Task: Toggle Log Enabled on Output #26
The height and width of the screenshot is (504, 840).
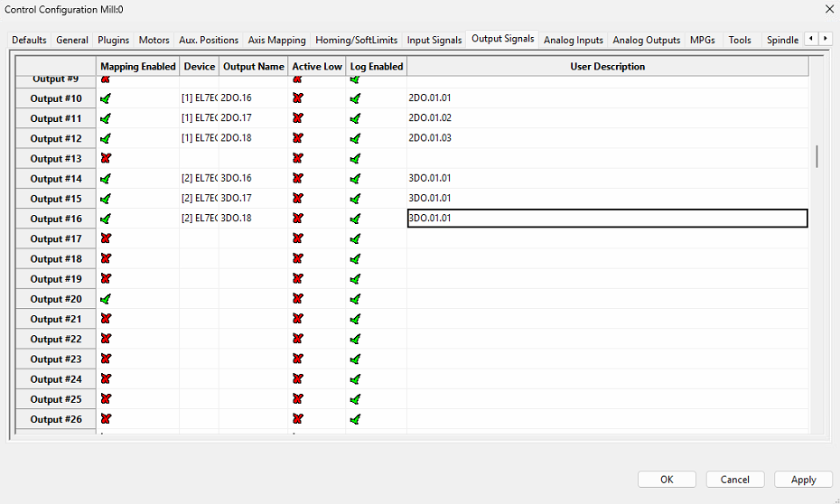Action: coord(355,419)
